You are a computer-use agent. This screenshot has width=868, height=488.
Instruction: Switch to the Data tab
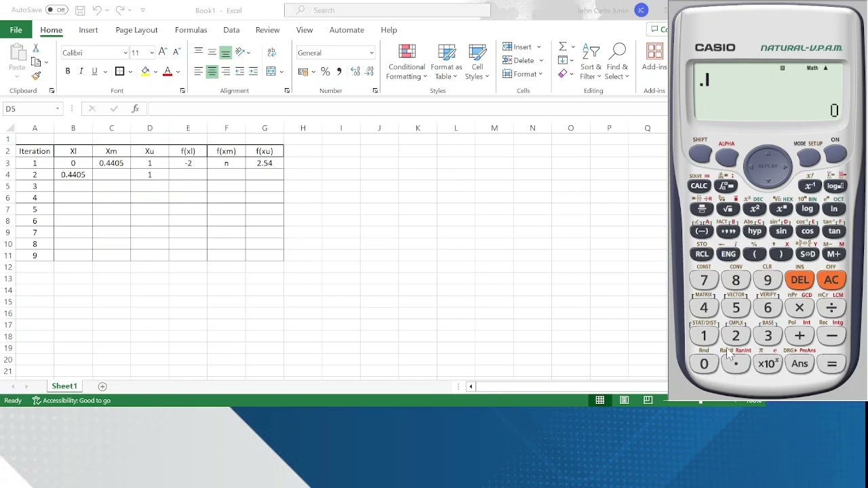[x=231, y=30]
